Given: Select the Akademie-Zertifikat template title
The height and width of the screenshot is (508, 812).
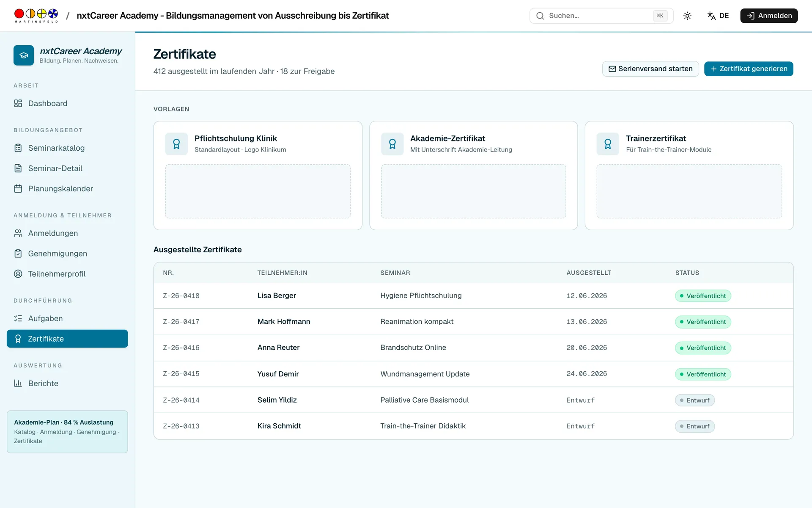Looking at the screenshot, I should (x=447, y=138).
